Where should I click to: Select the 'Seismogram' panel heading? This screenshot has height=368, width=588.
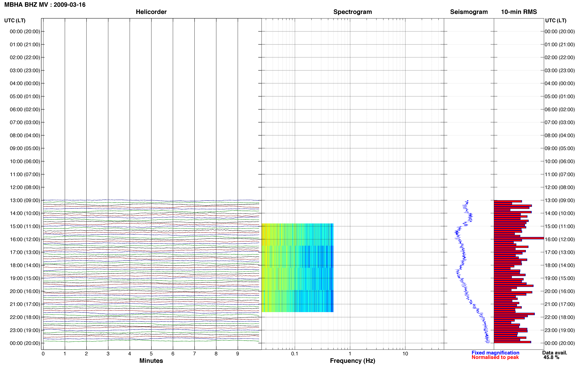click(x=469, y=12)
